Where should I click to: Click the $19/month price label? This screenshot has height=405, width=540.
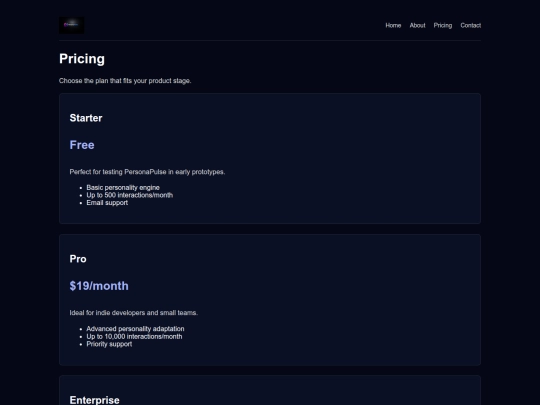[99, 286]
